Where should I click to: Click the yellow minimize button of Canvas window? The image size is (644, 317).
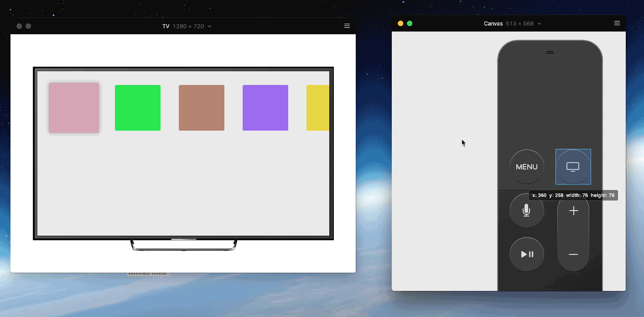[400, 23]
